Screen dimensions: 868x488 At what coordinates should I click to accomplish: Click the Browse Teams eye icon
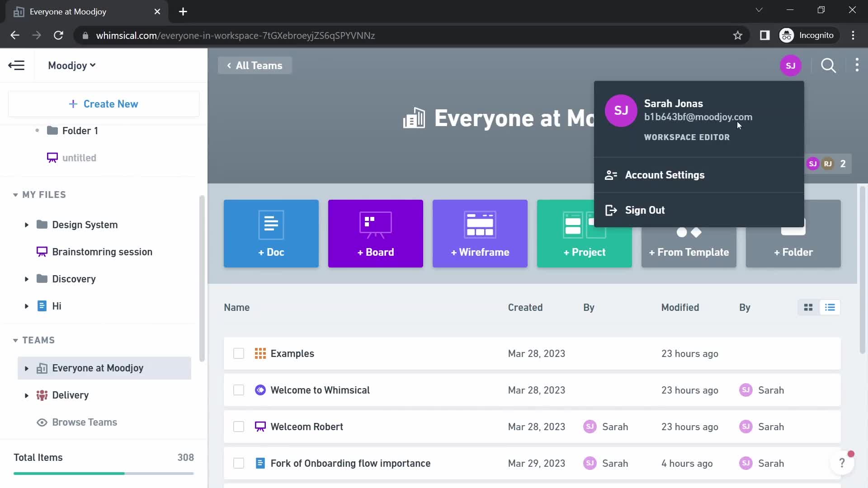pyautogui.click(x=42, y=422)
